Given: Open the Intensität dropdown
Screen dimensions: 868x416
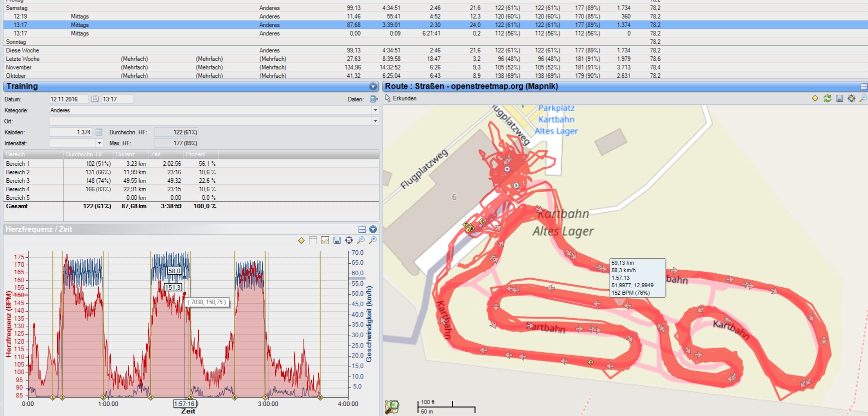Looking at the screenshot, I should click(99, 143).
